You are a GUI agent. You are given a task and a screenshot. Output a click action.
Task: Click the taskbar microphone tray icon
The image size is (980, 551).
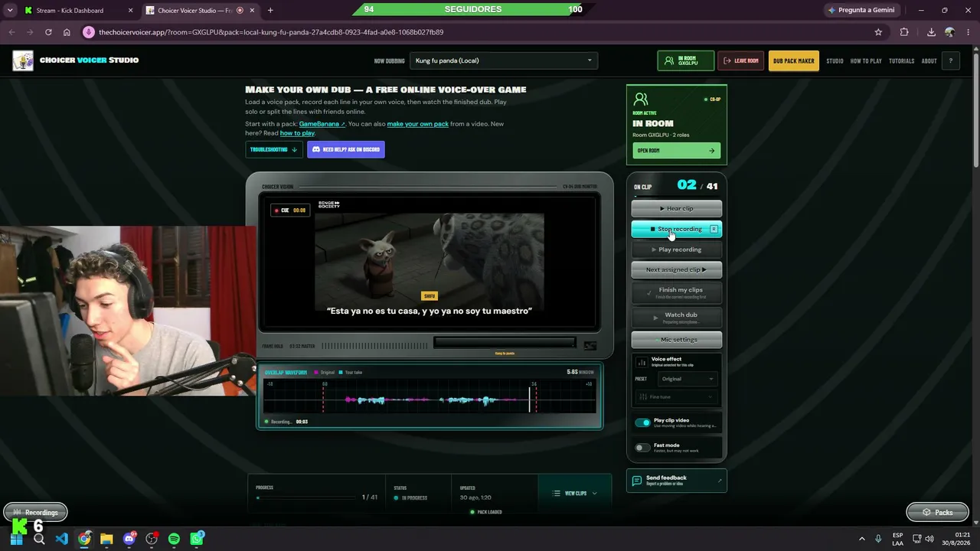[x=878, y=539]
